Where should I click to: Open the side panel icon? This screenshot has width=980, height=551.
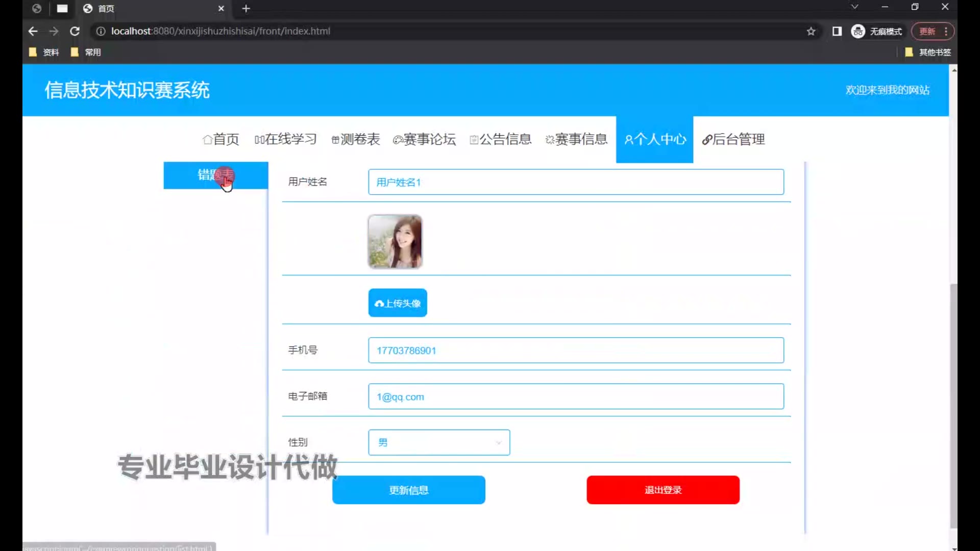[837, 32]
